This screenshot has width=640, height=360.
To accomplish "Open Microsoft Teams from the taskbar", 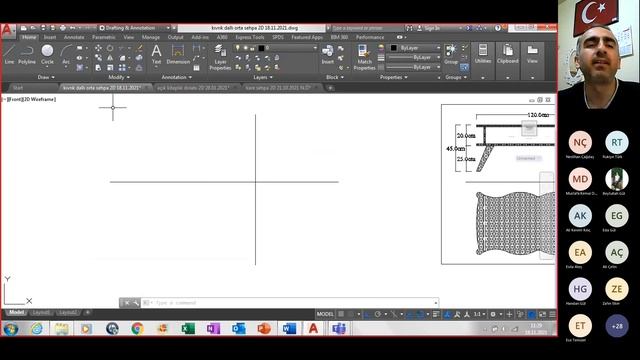I will point(339,328).
